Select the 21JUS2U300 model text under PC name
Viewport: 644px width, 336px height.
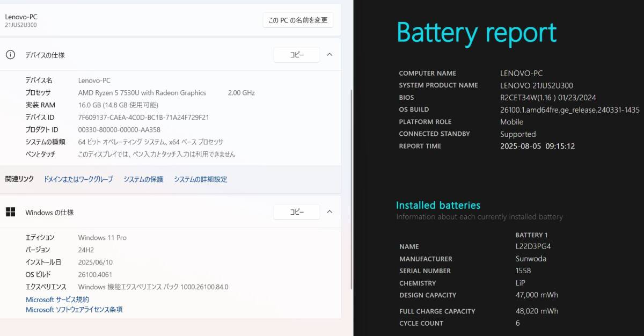tap(21, 25)
